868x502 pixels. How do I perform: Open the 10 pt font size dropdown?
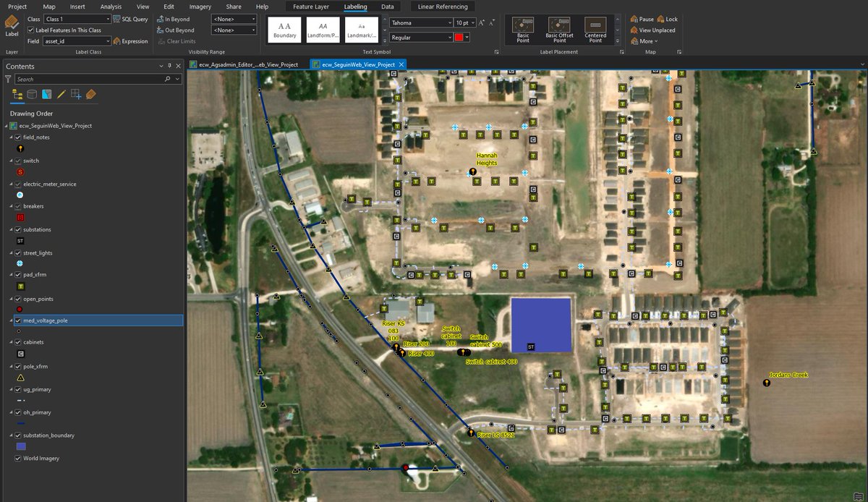(x=465, y=23)
